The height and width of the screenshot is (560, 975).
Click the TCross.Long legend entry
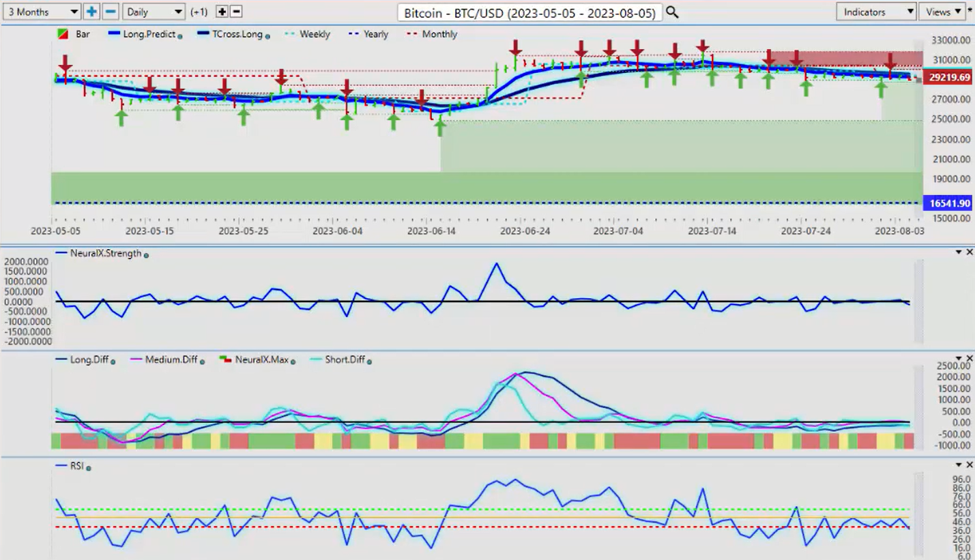pos(237,34)
